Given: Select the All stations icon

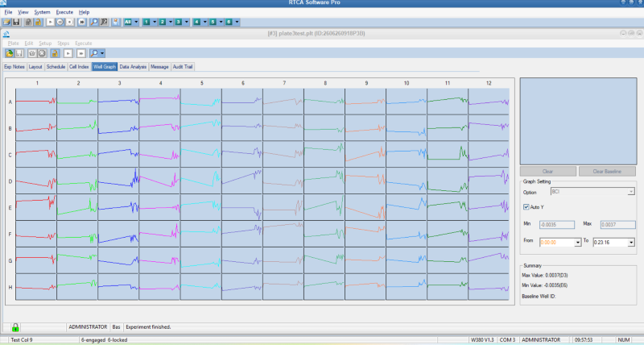Looking at the screenshot, I should 128,23.
